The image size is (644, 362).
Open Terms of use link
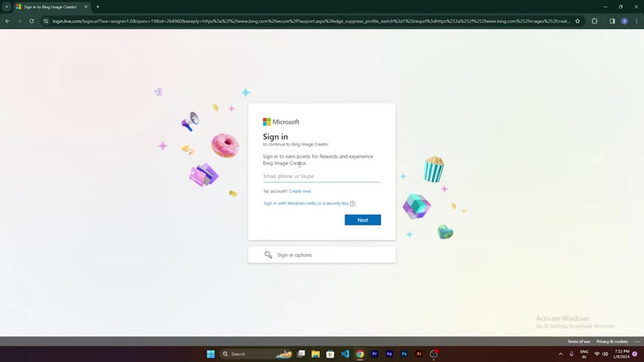click(578, 342)
